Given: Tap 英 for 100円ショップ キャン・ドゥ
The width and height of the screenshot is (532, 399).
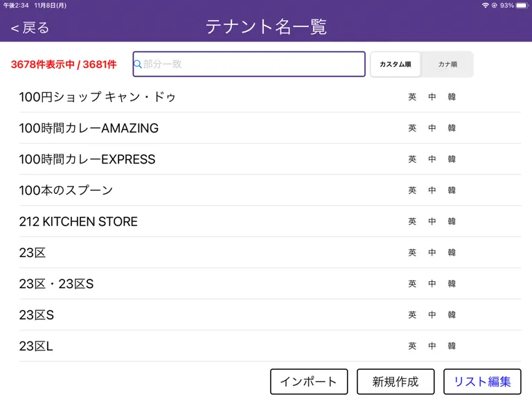Looking at the screenshot, I should [x=412, y=97].
